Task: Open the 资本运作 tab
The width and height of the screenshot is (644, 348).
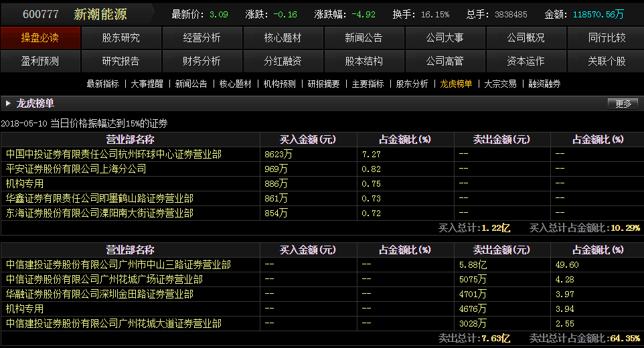Action: [x=526, y=61]
